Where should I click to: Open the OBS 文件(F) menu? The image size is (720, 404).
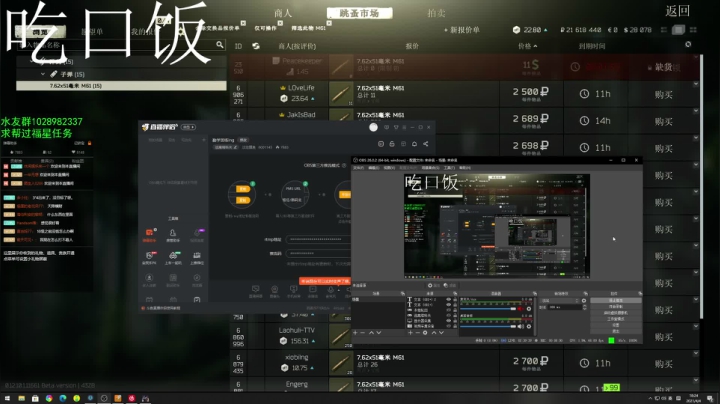[x=359, y=168]
